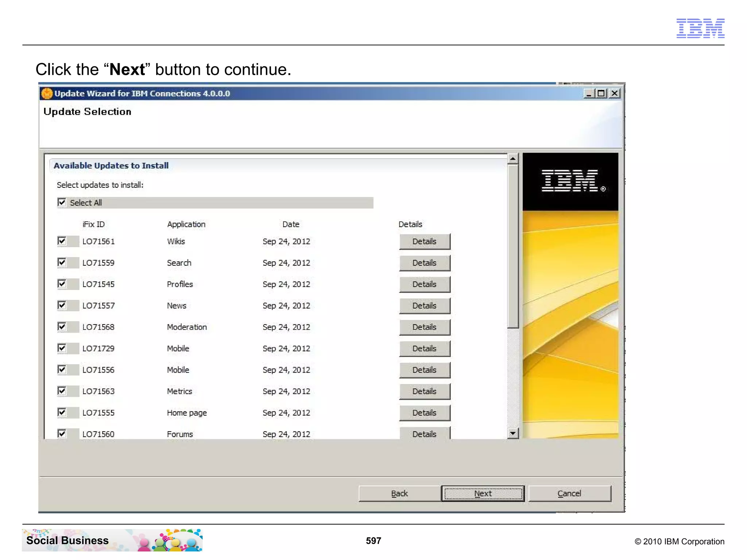Toggle the Select All checkbox

[x=62, y=202]
